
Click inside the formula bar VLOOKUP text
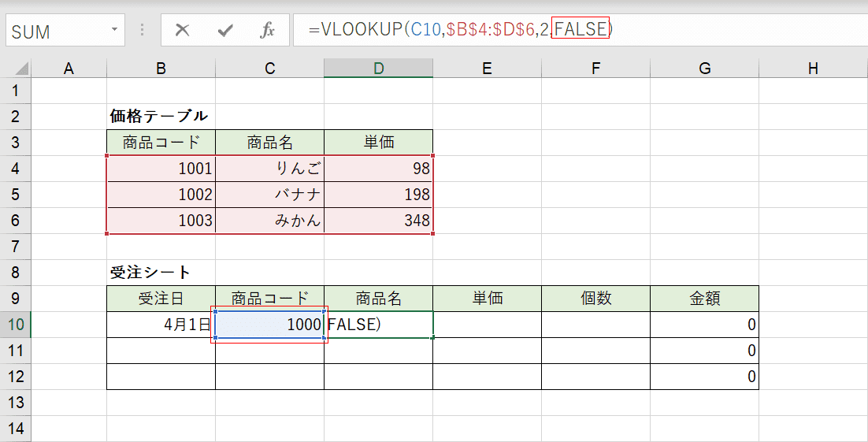461,29
